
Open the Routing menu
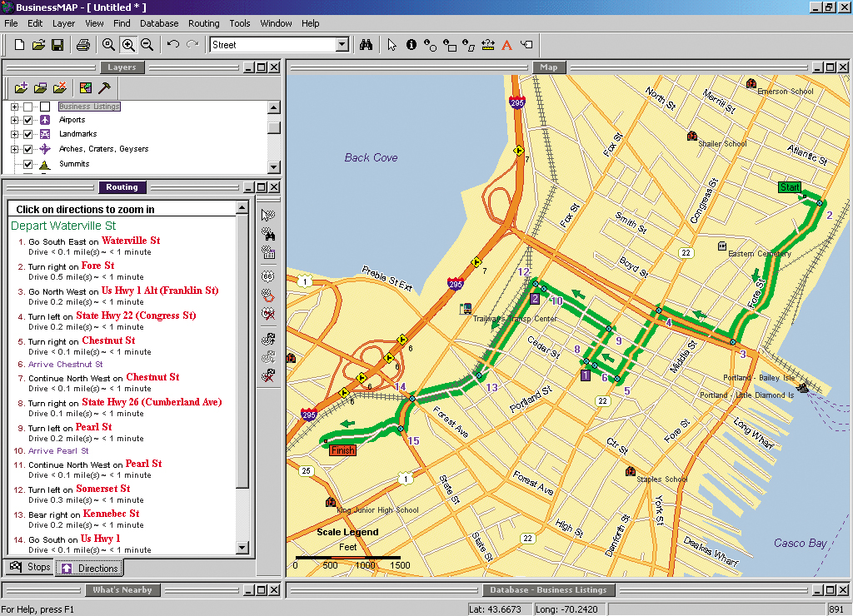(204, 23)
